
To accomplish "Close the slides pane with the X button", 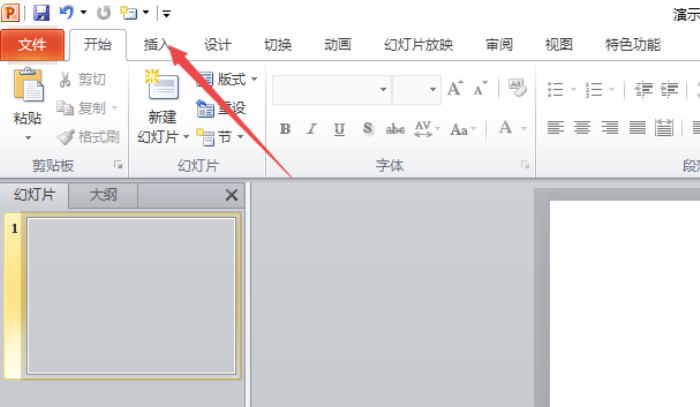I will point(232,195).
